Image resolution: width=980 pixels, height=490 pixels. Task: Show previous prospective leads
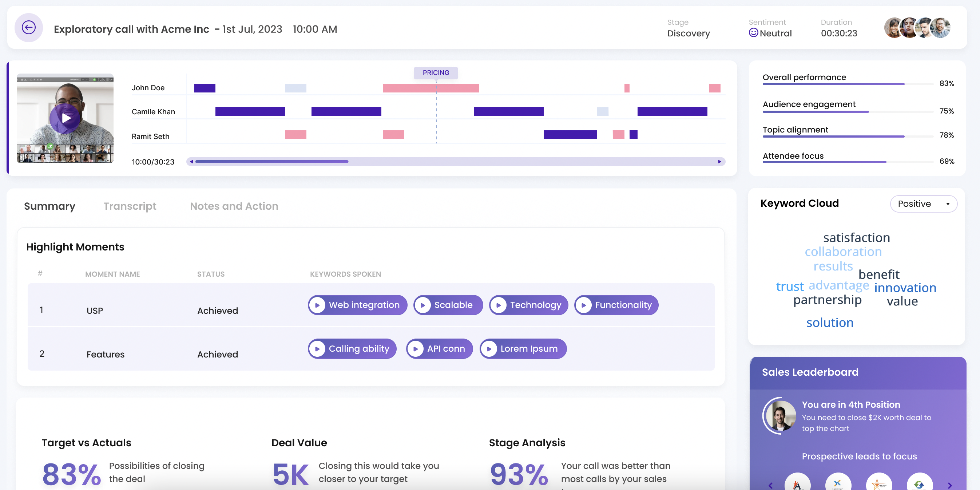tap(770, 485)
